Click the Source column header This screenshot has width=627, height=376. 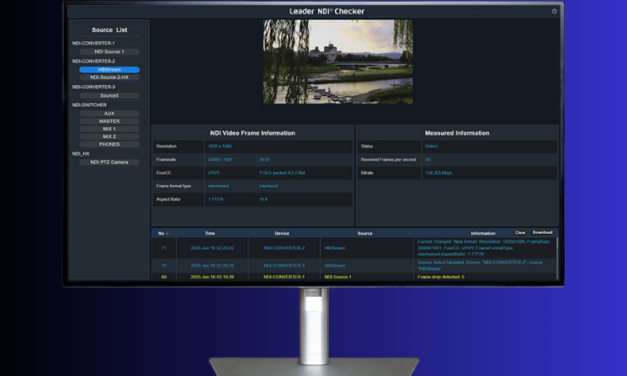point(365,233)
